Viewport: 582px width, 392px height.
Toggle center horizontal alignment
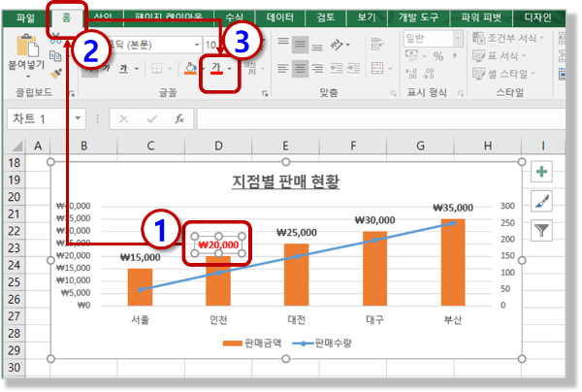(300, 68)
